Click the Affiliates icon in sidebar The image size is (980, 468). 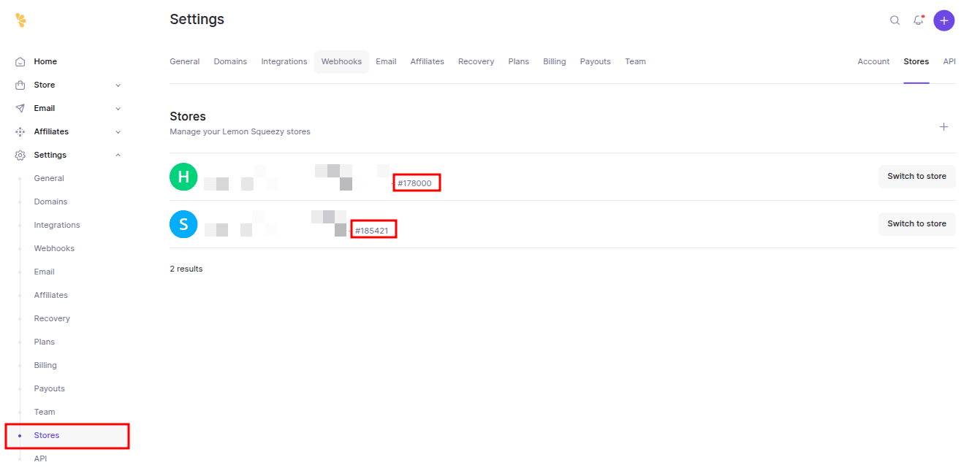pyautogui.click(x=20, y=132)
